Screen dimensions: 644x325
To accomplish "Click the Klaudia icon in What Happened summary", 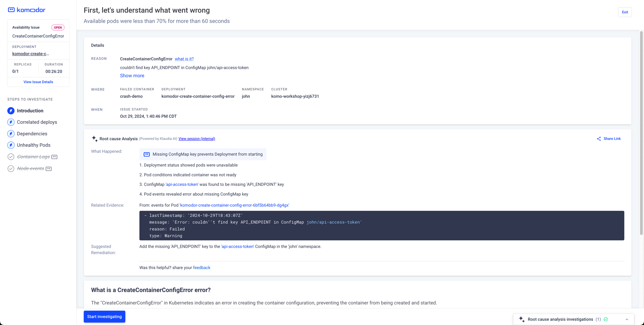I will pyautogui.click(x=147, y=154).
